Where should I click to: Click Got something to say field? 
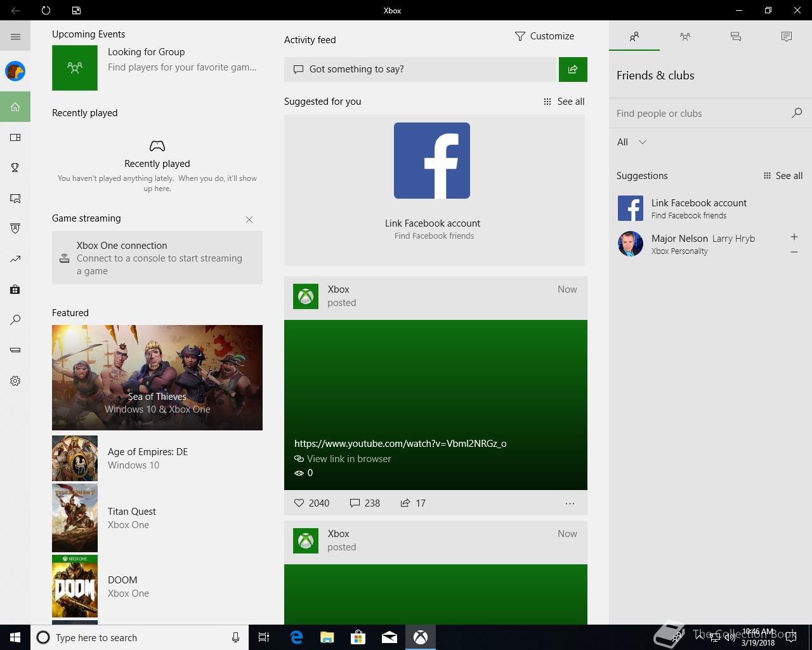coord(420,69)
